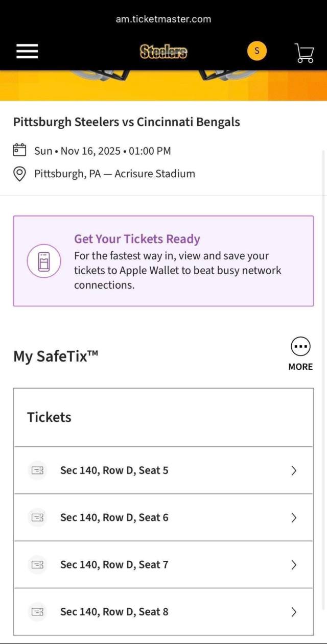Open the shopping cart
The width and height of the screenshot is (327, 644).
point(304,52)
